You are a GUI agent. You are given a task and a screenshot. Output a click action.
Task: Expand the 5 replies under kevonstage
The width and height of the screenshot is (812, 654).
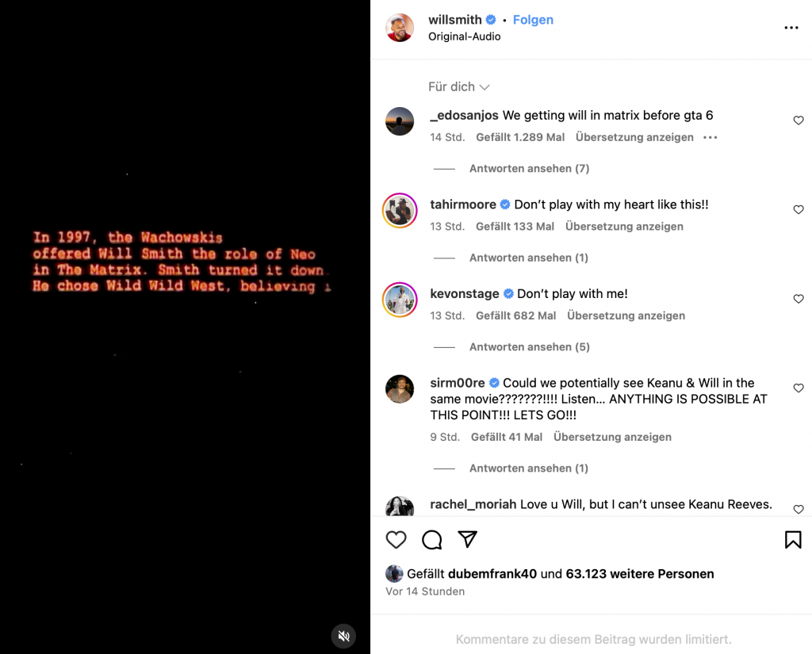[x=529, y=347]
